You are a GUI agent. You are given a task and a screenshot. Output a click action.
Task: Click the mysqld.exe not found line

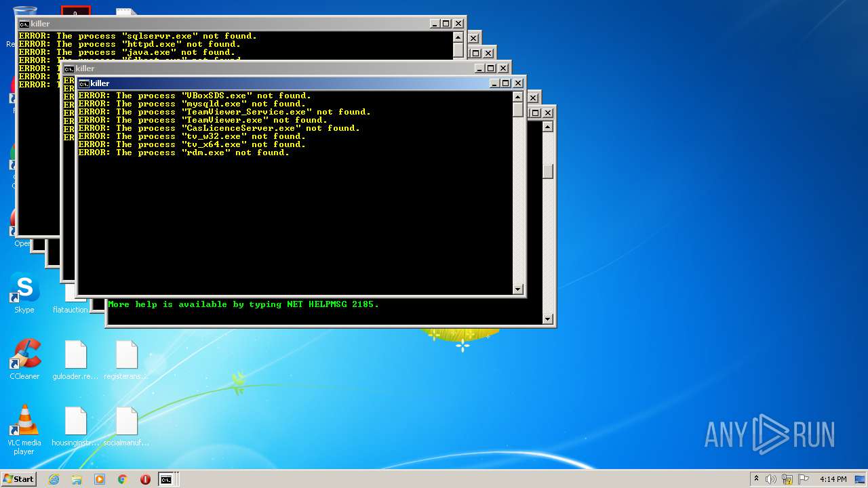(x=192, y=104)
